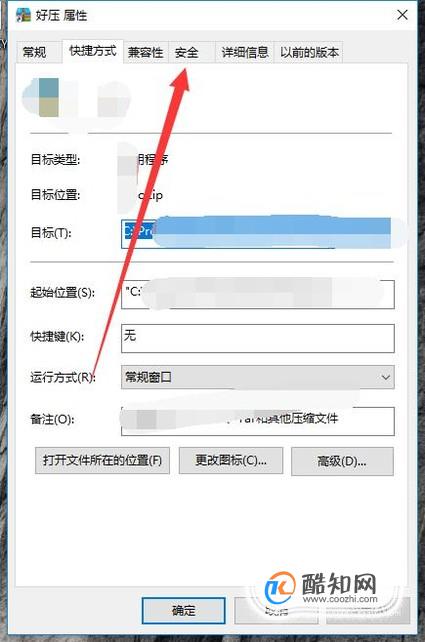
Task: Click 打开文件所在的位置(F) button
Action: [x=102, y=461]
